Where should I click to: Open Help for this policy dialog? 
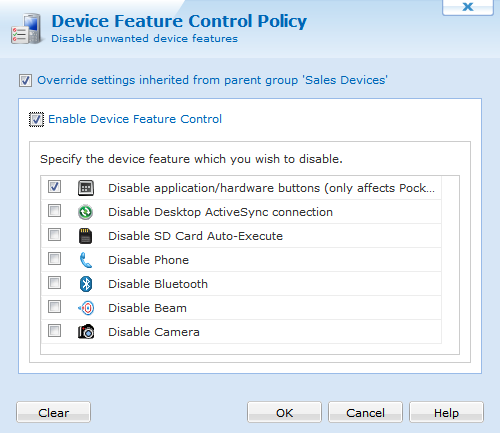[x=446, y=412]
